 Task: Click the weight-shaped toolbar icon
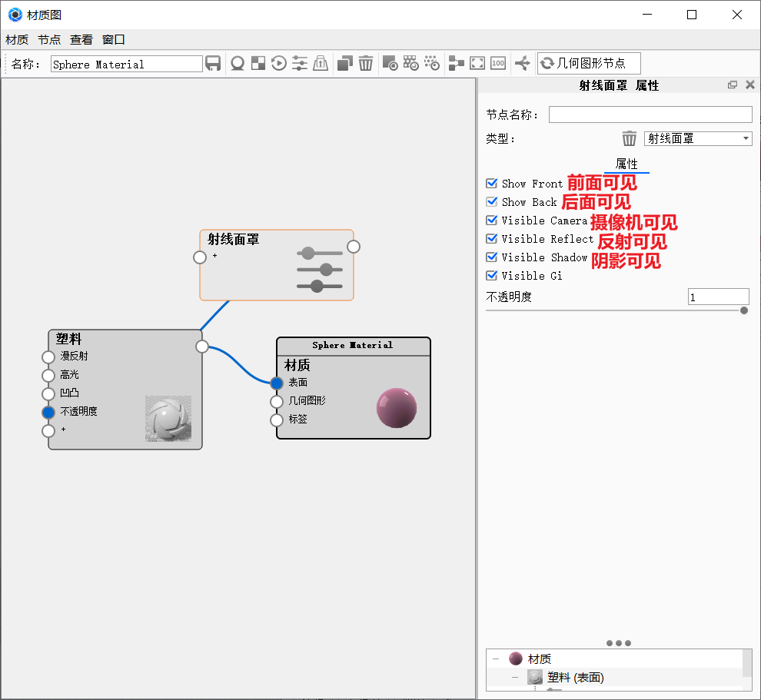coord(321,64)
